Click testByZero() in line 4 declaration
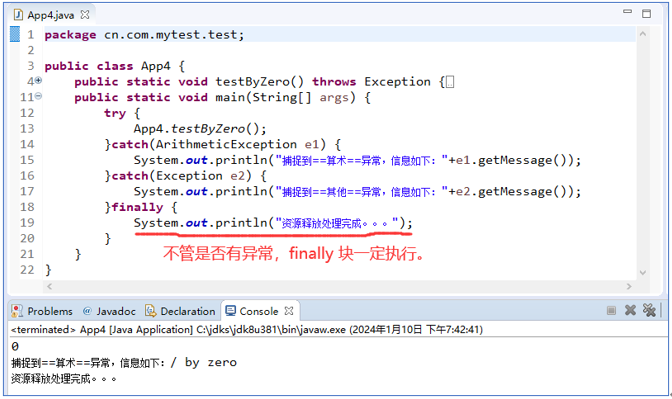Viewport: 672px width, 399px height. click(260, 81)
